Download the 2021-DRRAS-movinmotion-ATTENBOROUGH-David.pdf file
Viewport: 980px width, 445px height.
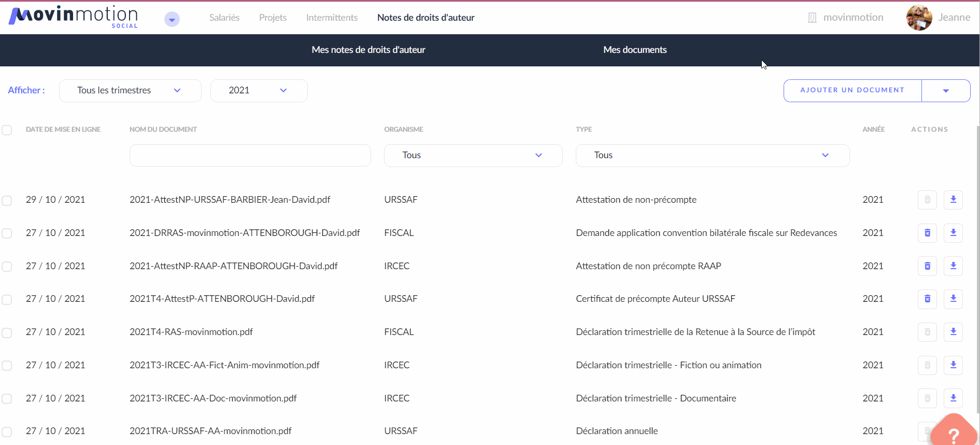[953, 233]
